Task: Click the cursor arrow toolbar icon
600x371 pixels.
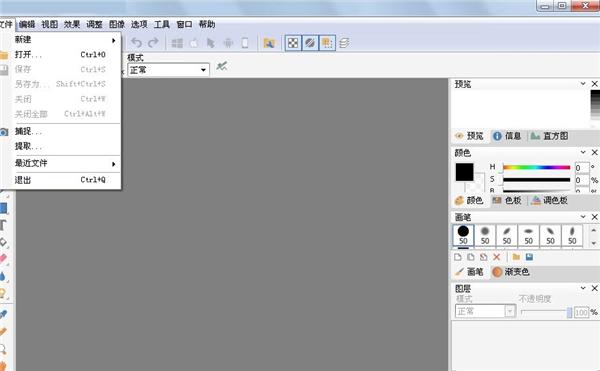Action: [x=210, y=43]
